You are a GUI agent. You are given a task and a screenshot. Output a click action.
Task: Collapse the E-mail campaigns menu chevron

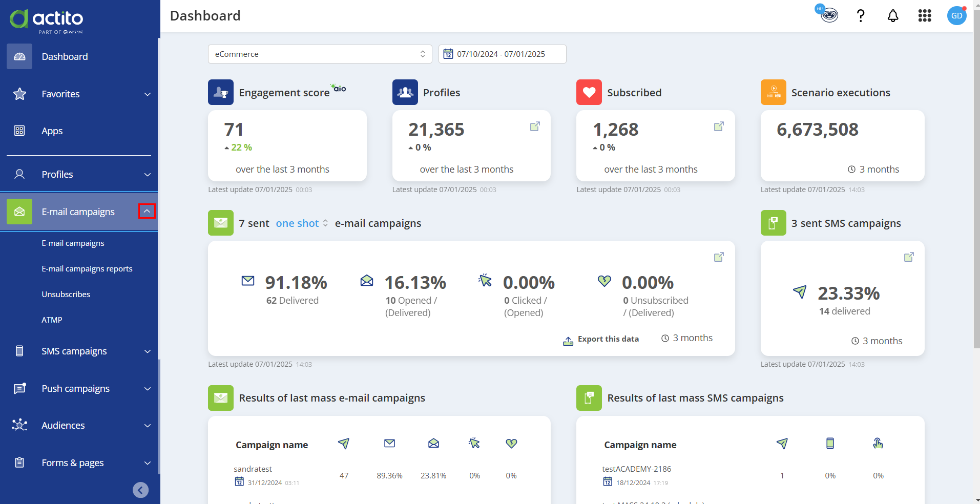[x=147, y=211]
